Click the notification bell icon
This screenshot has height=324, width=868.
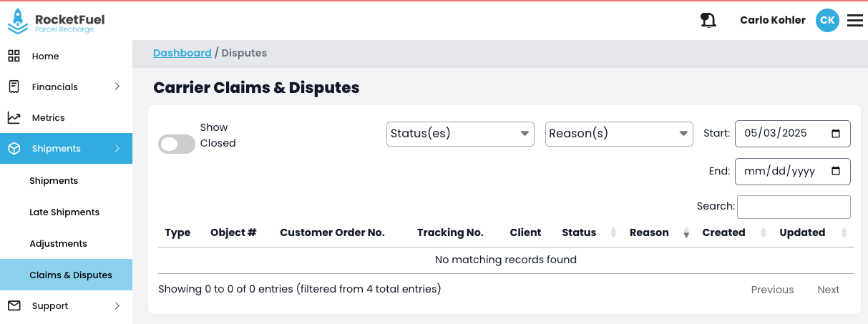click(708, 20)
